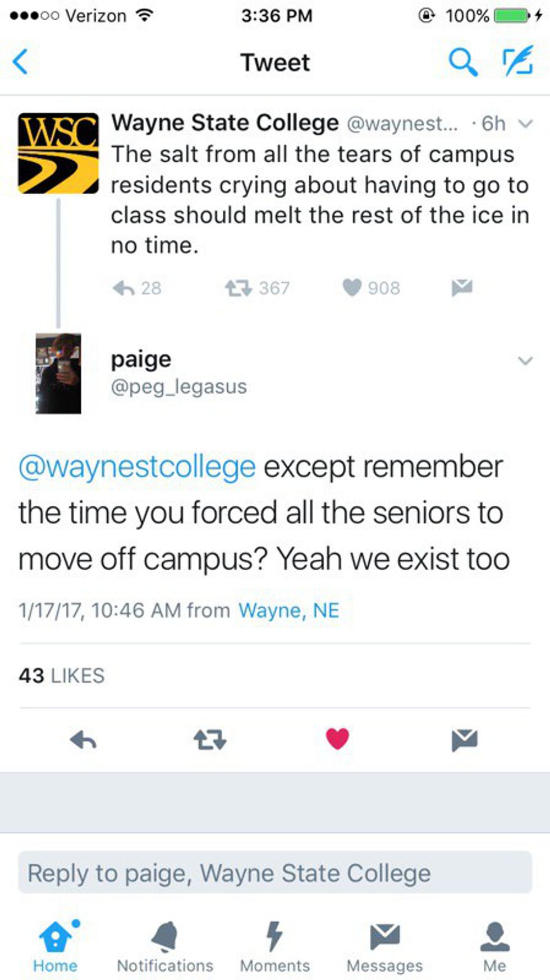Tap the back arrow icon

[21, 62]
